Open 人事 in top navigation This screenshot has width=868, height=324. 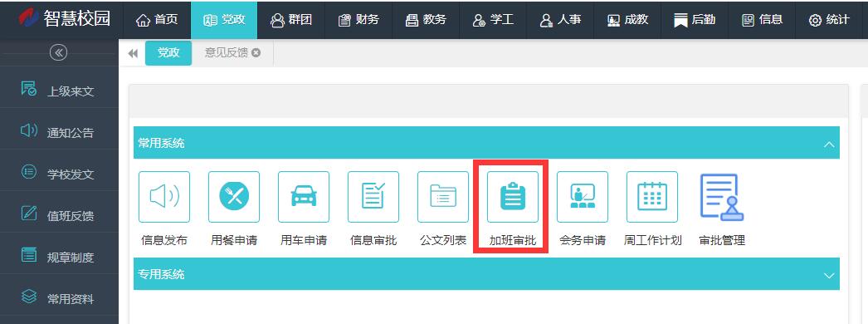click(x=560, y=20)
